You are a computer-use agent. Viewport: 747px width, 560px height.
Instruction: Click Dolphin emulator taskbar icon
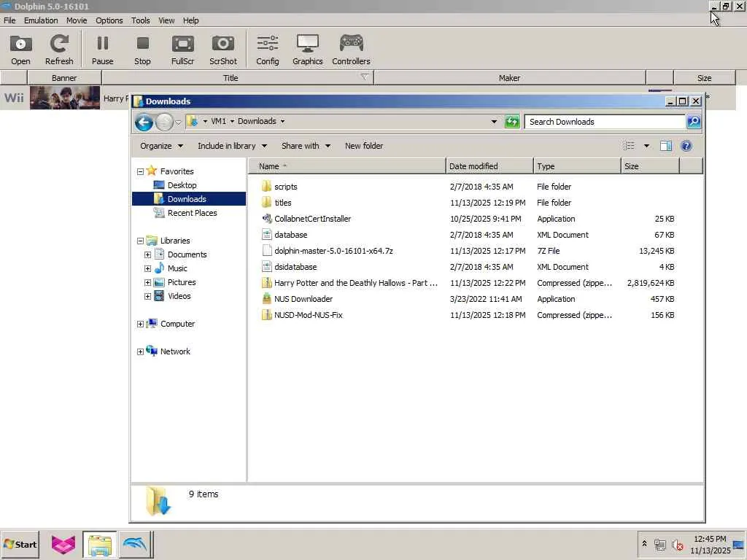[136, 544]
